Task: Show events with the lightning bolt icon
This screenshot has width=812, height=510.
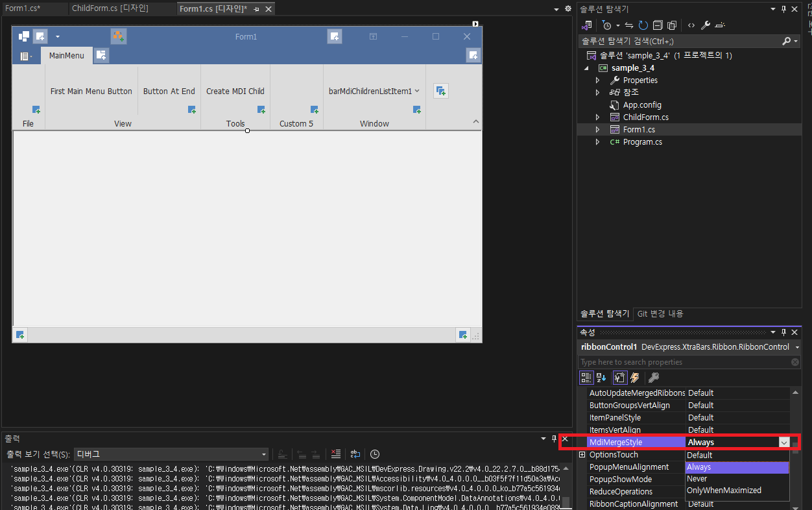Action: point(635,378)
